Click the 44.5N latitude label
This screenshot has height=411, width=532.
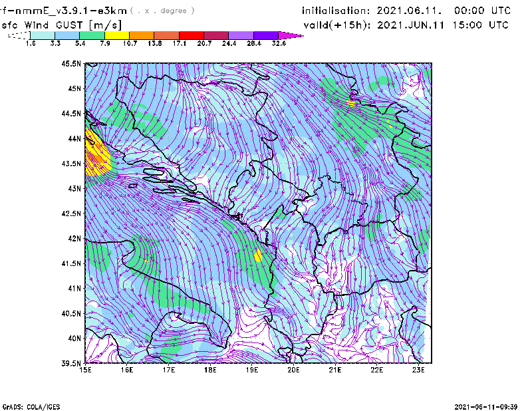pyautogui.click(x=71, y=113)
